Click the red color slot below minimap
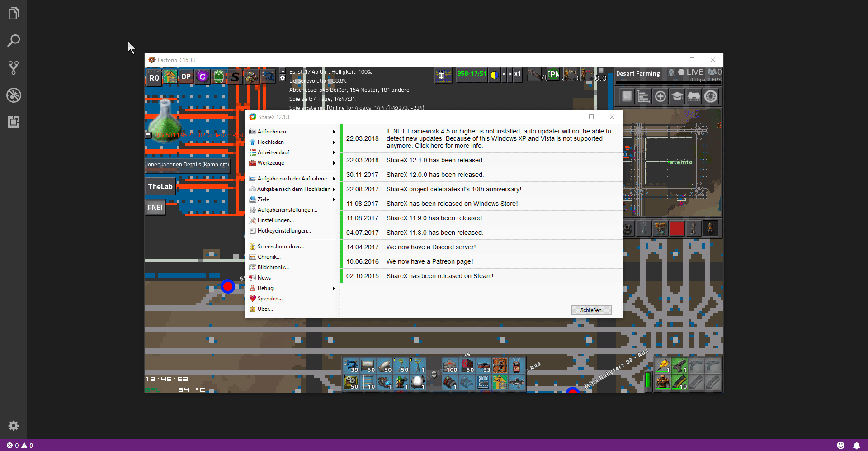 677,229
